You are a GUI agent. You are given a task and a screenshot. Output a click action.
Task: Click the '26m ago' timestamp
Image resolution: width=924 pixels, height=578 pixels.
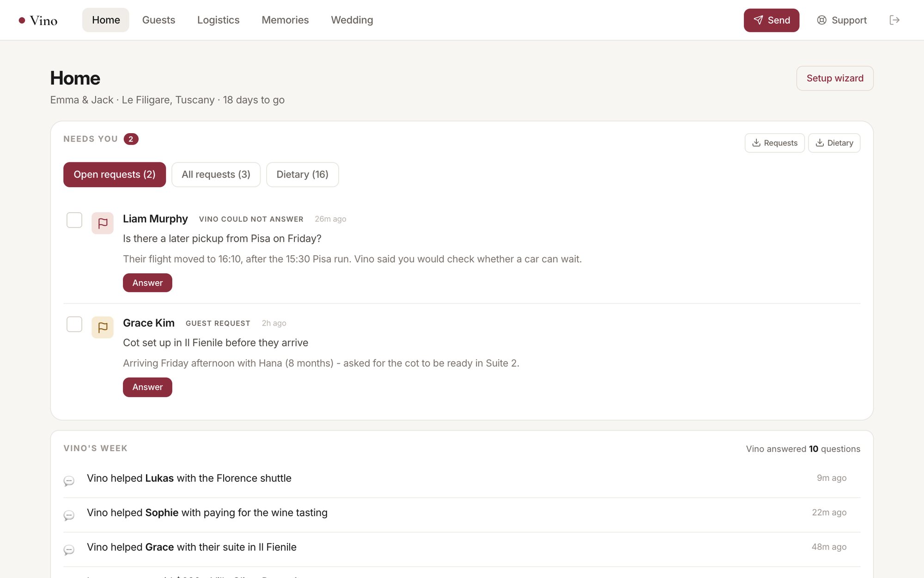click(x=330, y=219)
